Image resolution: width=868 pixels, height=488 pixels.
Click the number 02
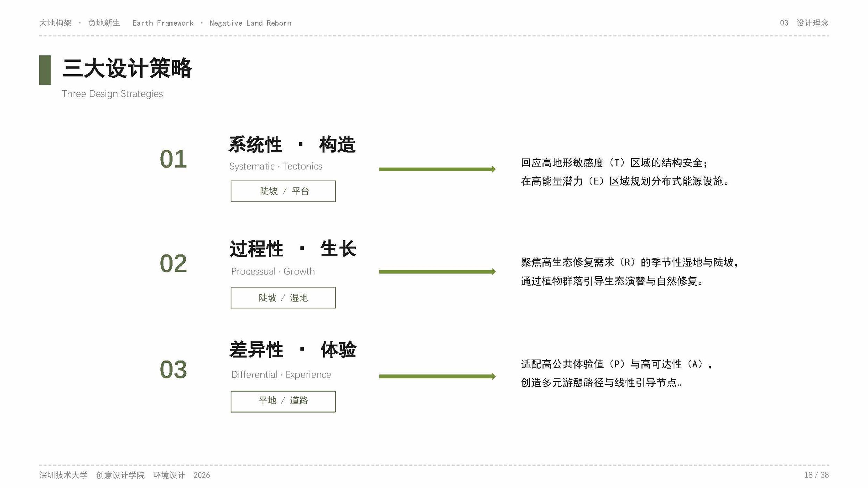173,263
